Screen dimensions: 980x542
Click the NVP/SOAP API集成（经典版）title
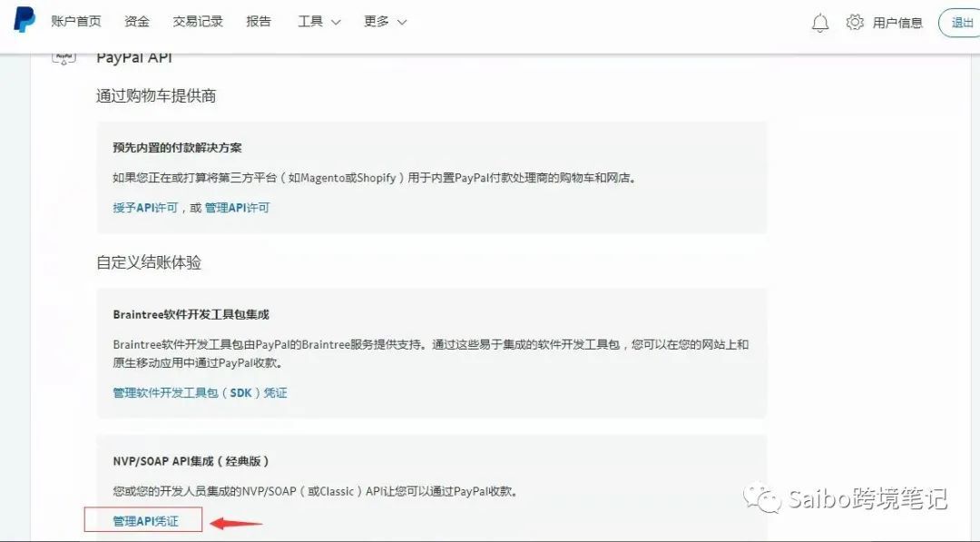click(191, 461)
